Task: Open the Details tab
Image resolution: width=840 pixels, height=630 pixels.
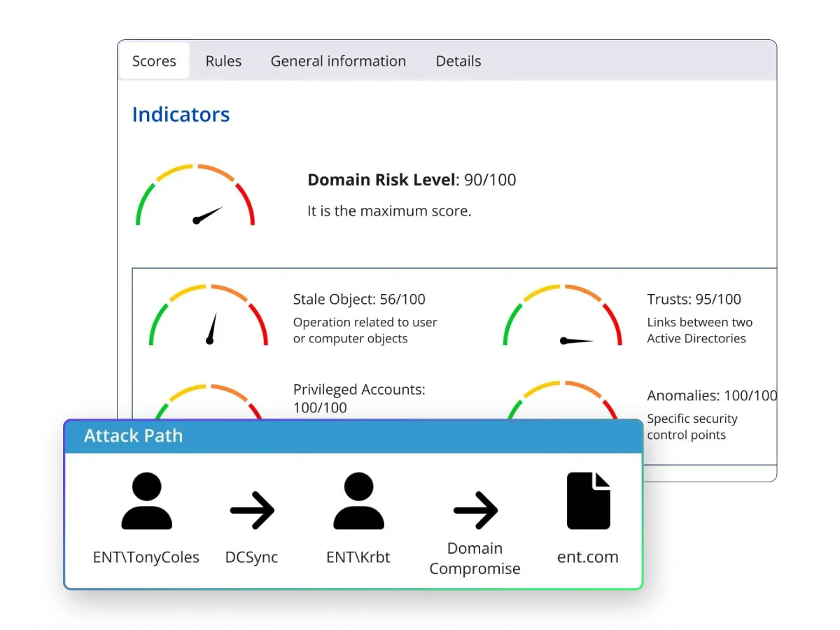Action: coord(458,61)
